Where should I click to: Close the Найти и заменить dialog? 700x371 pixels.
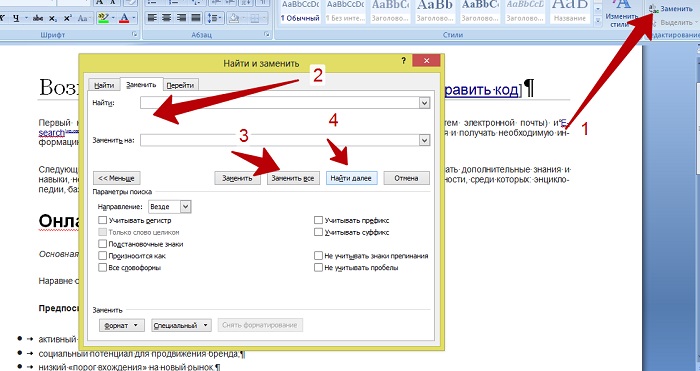pos(426,61)
